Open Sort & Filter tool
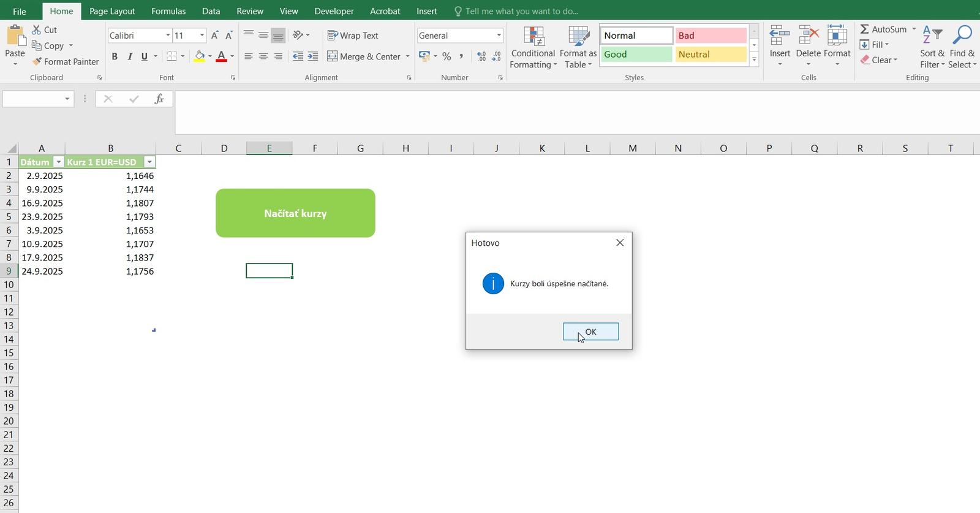The image size is (980, 513). pos(932,47)
